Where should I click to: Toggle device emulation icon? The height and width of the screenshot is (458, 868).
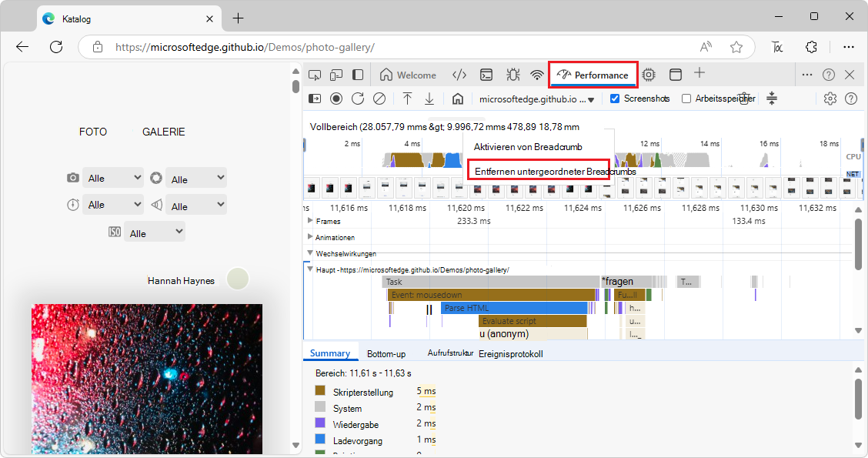[336, 75]
